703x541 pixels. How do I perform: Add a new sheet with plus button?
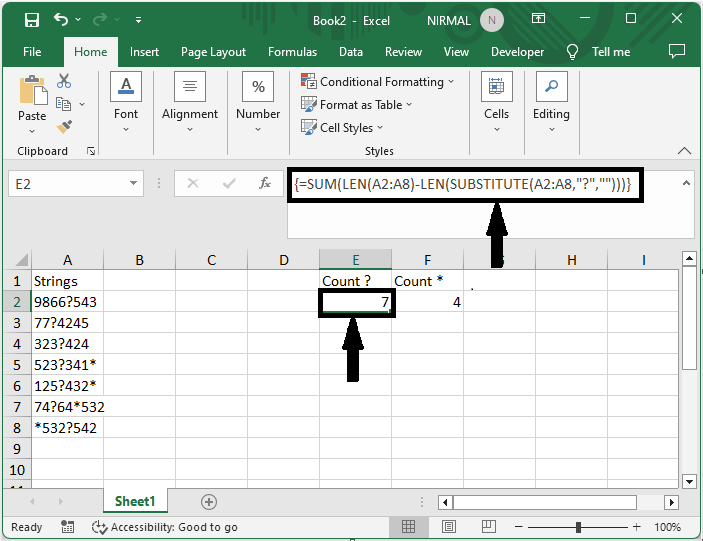pyautogui.click(x=208, y=502)
